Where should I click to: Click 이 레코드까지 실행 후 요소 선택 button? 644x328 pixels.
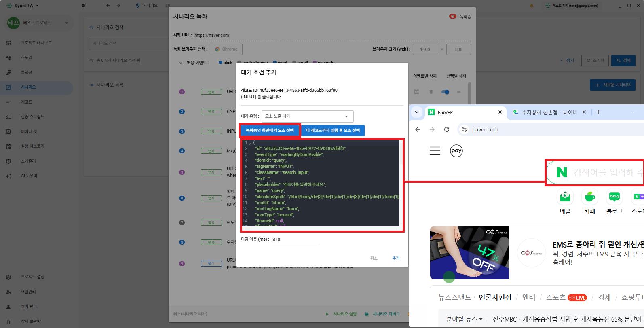(x=333, y=130)
